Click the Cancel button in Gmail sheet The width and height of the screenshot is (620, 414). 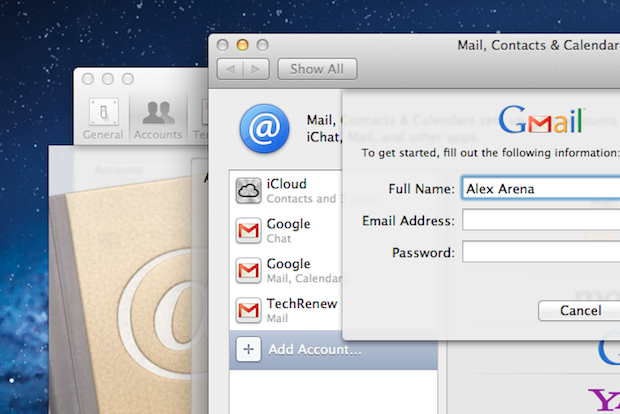(579, 310)
